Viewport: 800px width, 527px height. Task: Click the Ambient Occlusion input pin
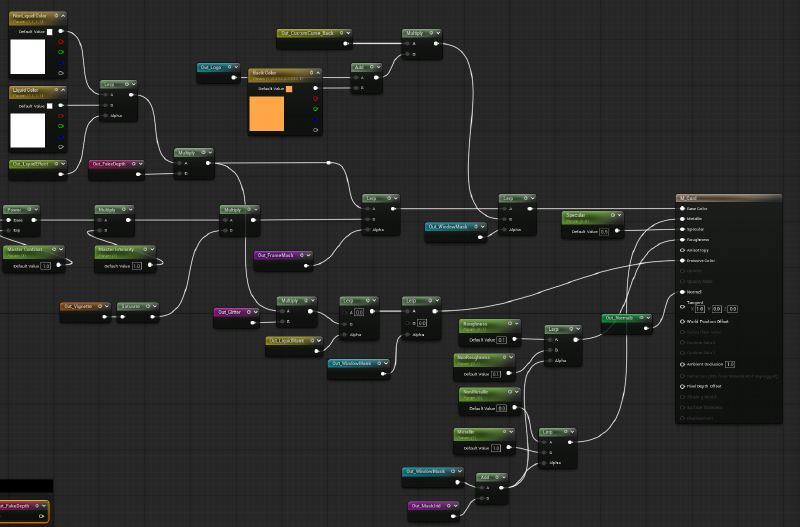[682, 364]
